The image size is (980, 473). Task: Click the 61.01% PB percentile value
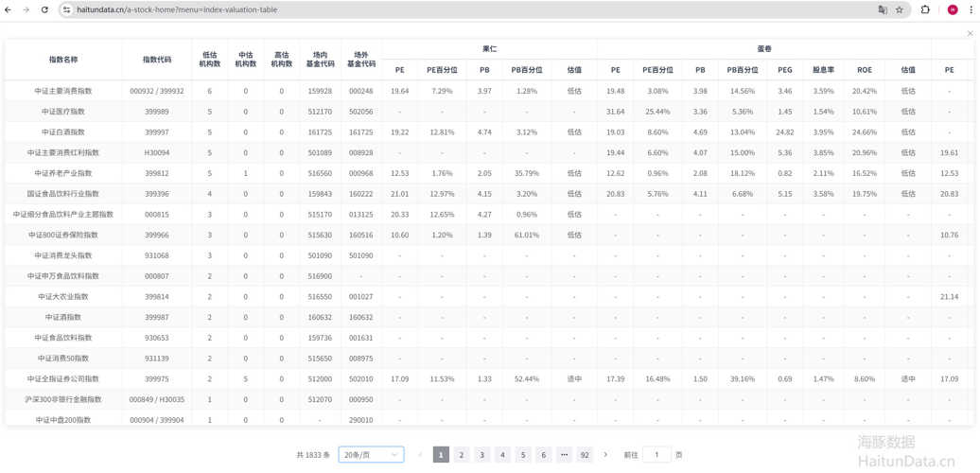click(x=526, y=235)
